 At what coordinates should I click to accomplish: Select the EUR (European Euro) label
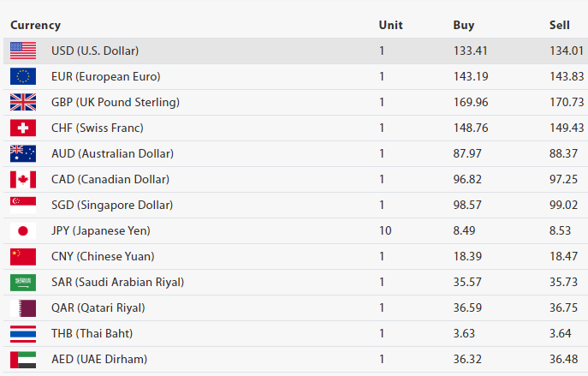pos(106,76)
